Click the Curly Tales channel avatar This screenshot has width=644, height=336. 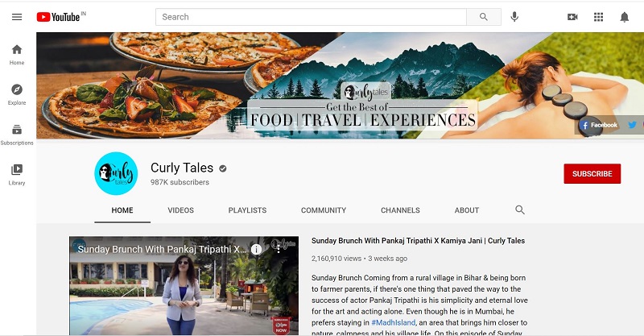(116, 173)
